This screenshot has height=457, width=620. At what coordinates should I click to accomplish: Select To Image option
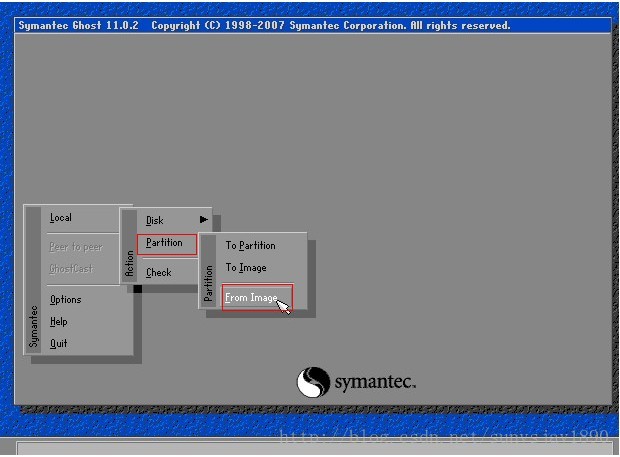click(x=246, y=268)
